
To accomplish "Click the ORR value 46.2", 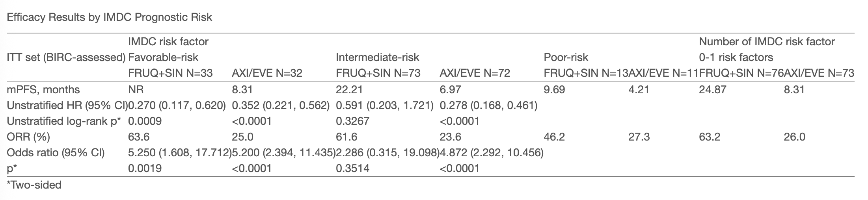I will [554, 137].
